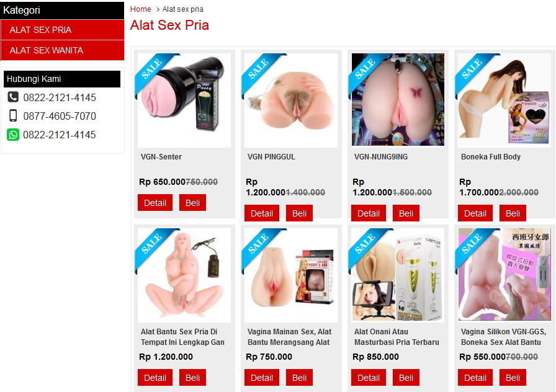Screen dimensions: 556x392
Task: Click the telephone handset icon
Action: click(x=13, y=97)
